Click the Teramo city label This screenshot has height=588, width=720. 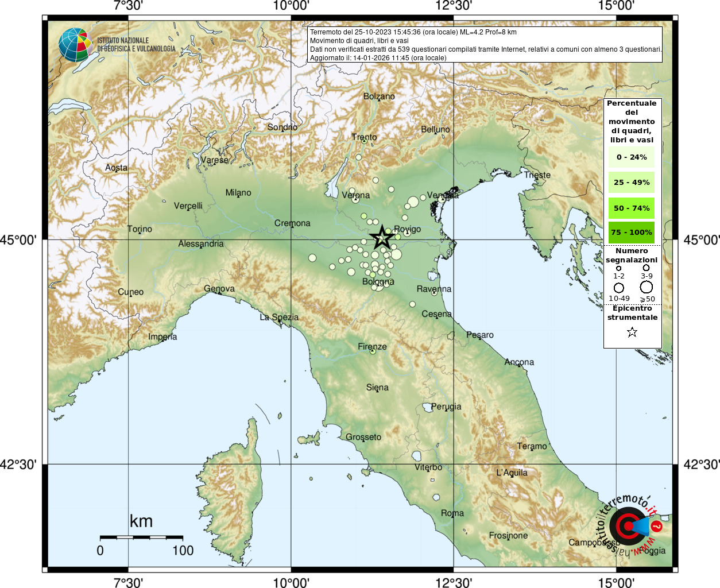pos(532,446)
